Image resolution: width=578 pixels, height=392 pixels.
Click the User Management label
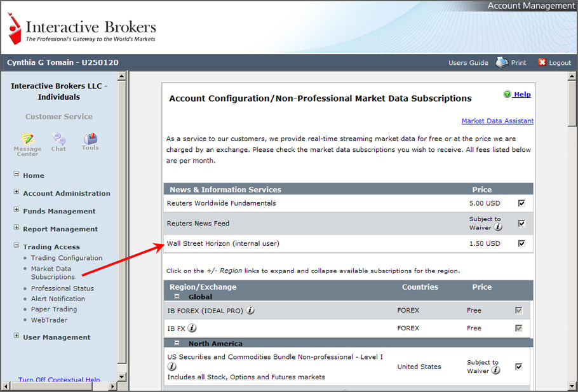pyautogui.click(x=57, y=337)
